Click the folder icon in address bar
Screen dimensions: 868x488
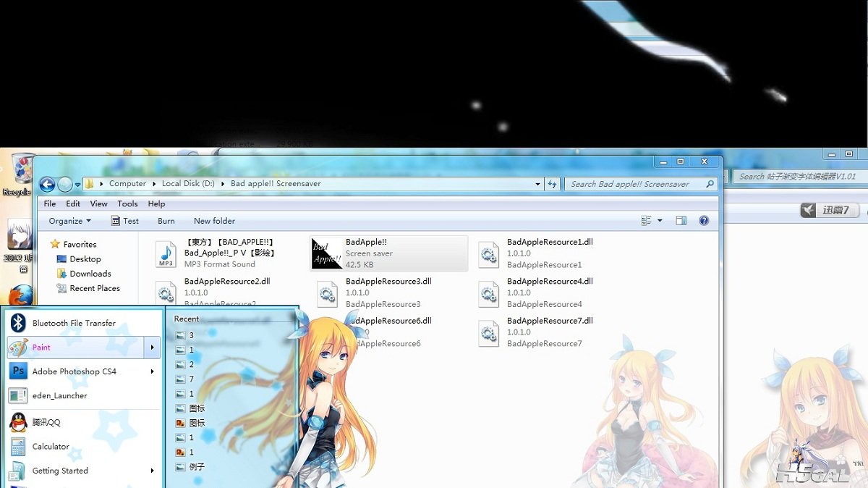(x=90, y=184)
